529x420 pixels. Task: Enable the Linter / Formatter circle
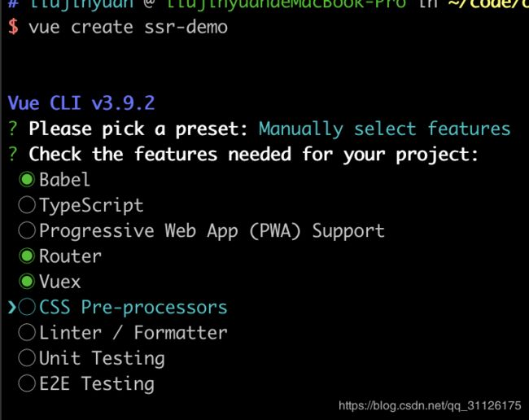(27, 333)
